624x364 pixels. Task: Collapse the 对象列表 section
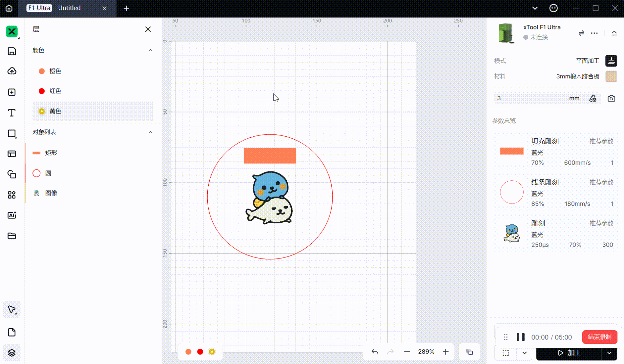point(150,132)
